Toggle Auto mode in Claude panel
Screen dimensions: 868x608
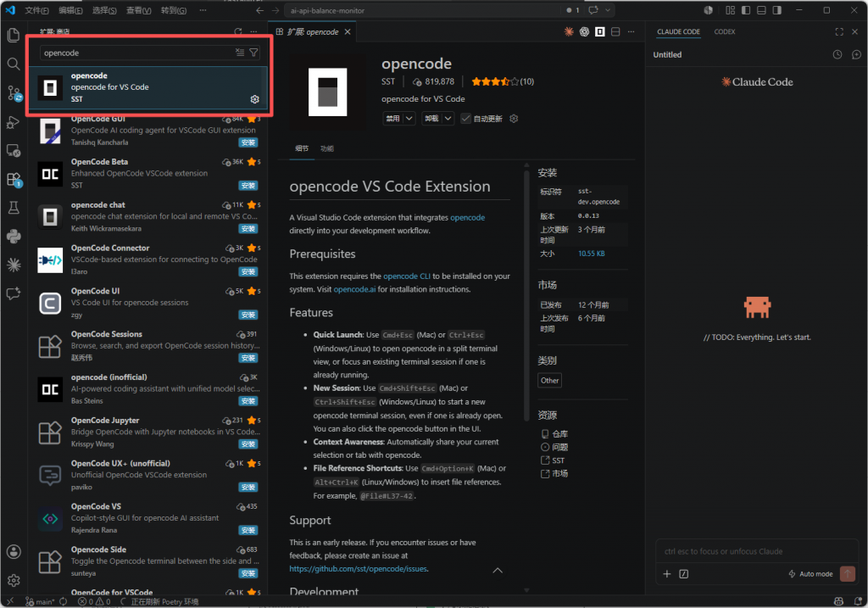click(x=810, y=574)
